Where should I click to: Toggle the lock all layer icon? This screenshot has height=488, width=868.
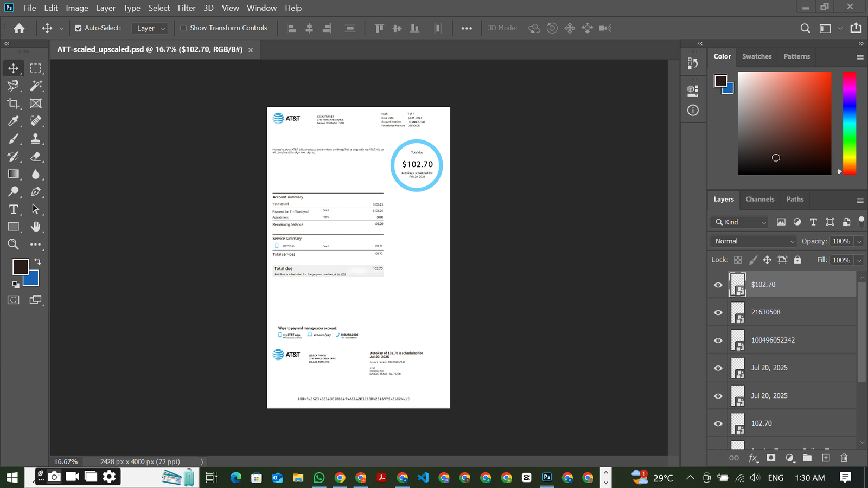(x=797, y=260)
